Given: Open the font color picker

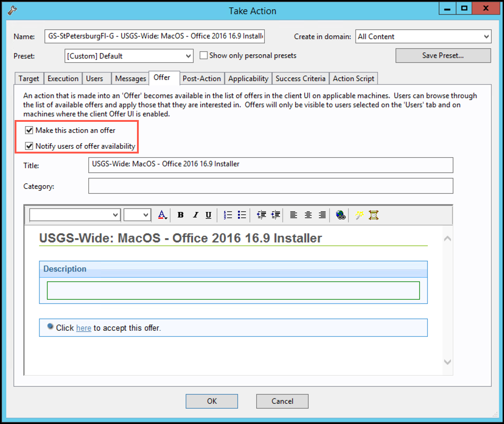Looking at the screenshot, I should (163, 215).
